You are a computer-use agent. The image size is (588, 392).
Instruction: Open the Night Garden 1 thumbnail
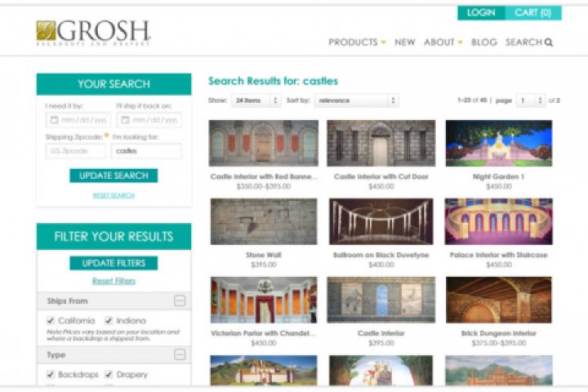(x=499, y=143)
